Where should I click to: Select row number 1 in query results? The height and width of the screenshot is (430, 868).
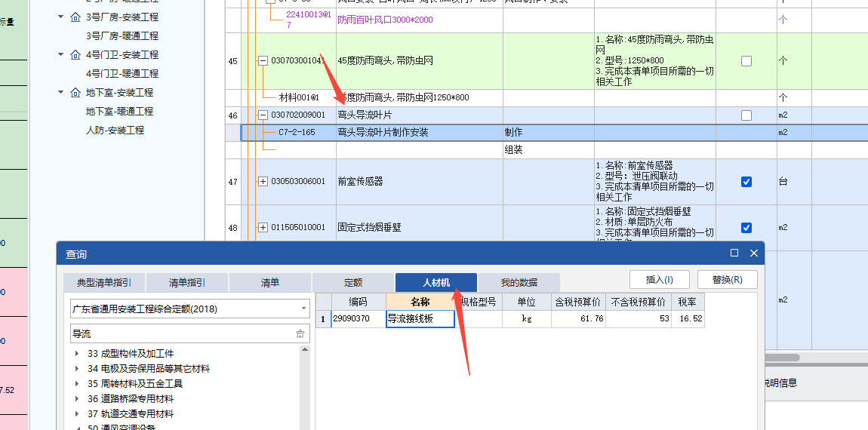tap(323, 319)
